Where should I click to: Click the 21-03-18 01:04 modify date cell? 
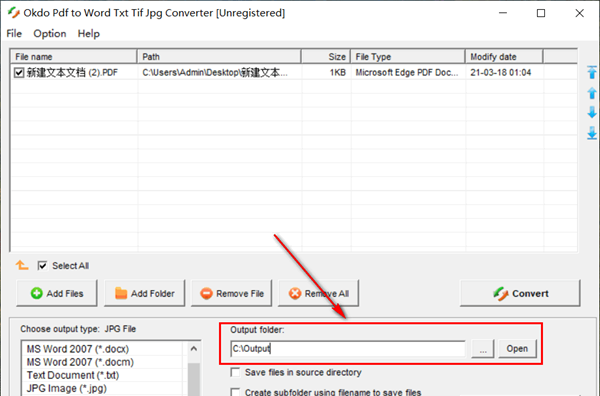[x=504, y=72]
